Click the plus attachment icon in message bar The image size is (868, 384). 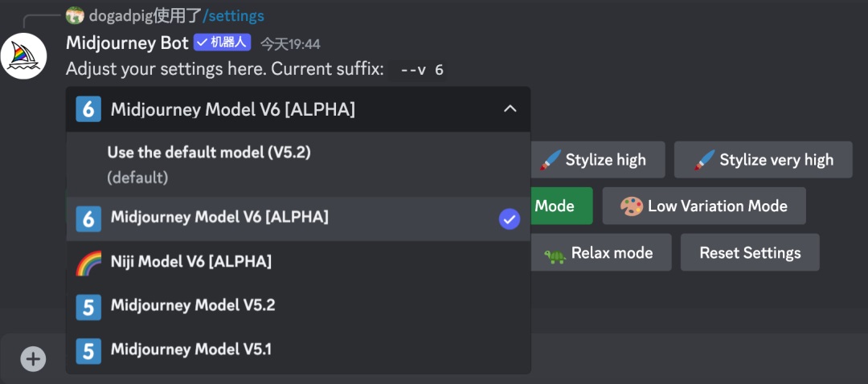(33, 358)
